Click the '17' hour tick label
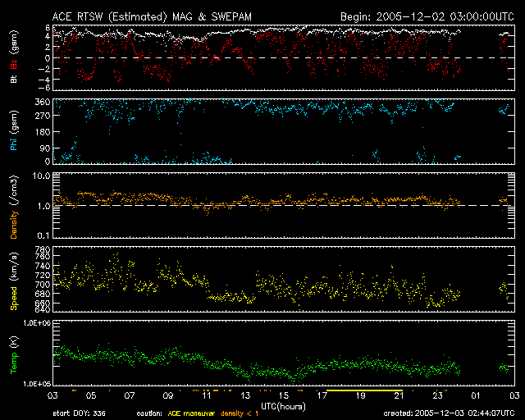Image resolution: width=525 pixels, height=420 pixels. pyautogui.click(x=322, y=396)
